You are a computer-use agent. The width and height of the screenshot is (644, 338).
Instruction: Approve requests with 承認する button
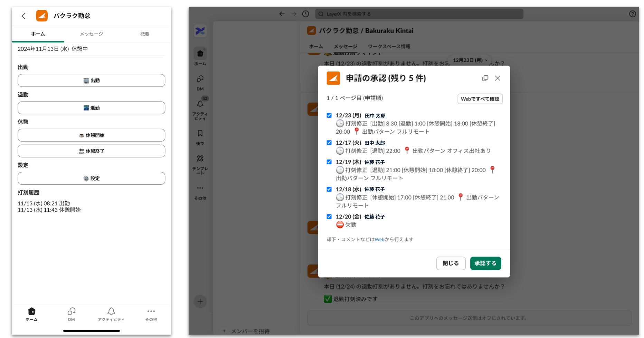point(485,263)
